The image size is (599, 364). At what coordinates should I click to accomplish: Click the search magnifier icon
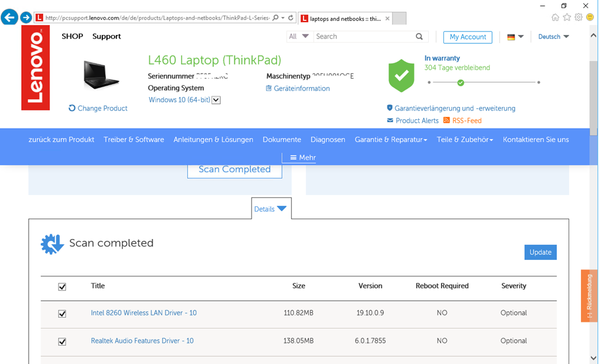419,36
